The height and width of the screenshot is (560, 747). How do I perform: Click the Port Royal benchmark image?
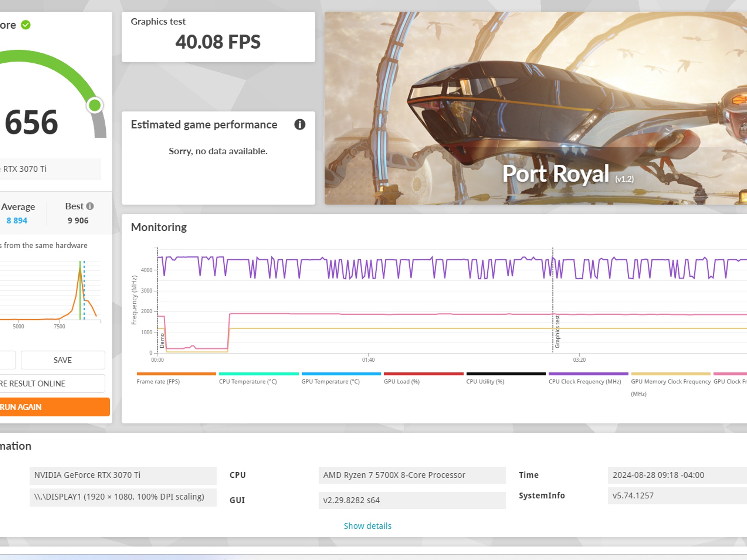[x=535, y=108]
